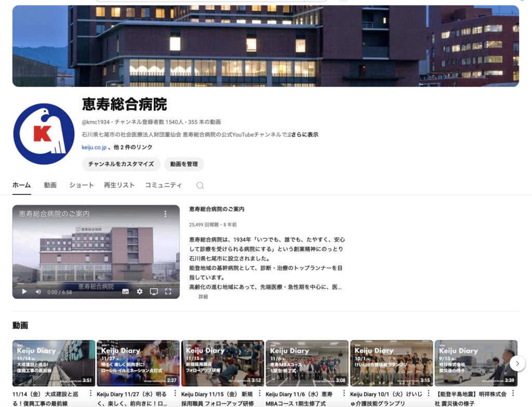Open options for 11/14 大成建設 video

pyautogui.click(x=90, y=393)
